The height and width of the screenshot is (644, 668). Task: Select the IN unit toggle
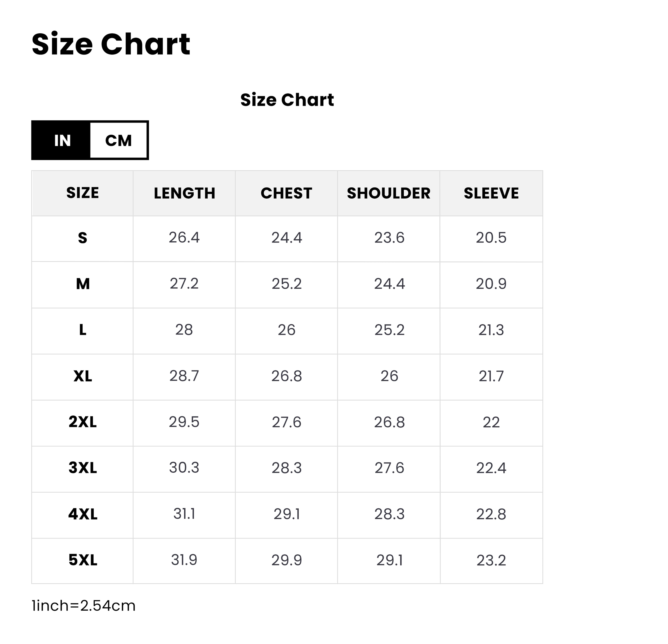(62, 140)
